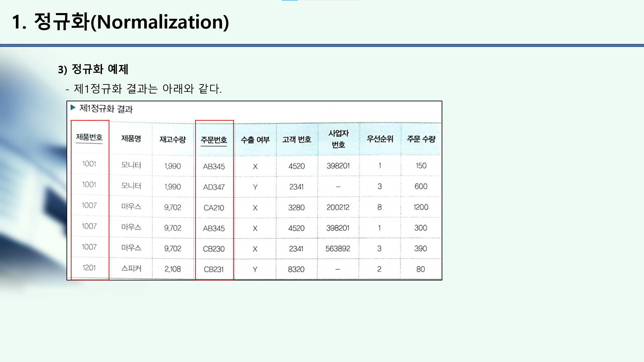Click the 우선순위 column header
This screenshot has height=362, width=644.
point(380,139)
